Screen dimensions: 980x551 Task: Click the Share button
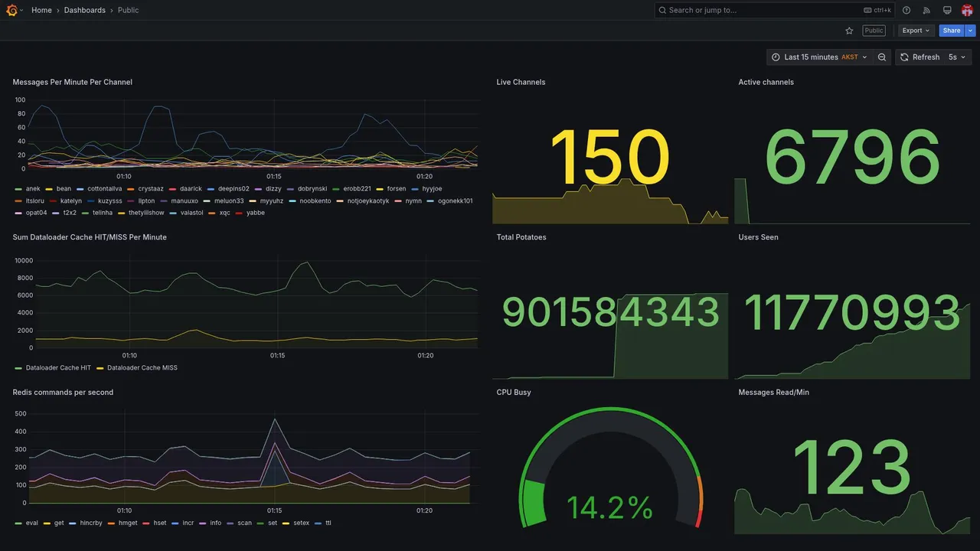(952, 31)
